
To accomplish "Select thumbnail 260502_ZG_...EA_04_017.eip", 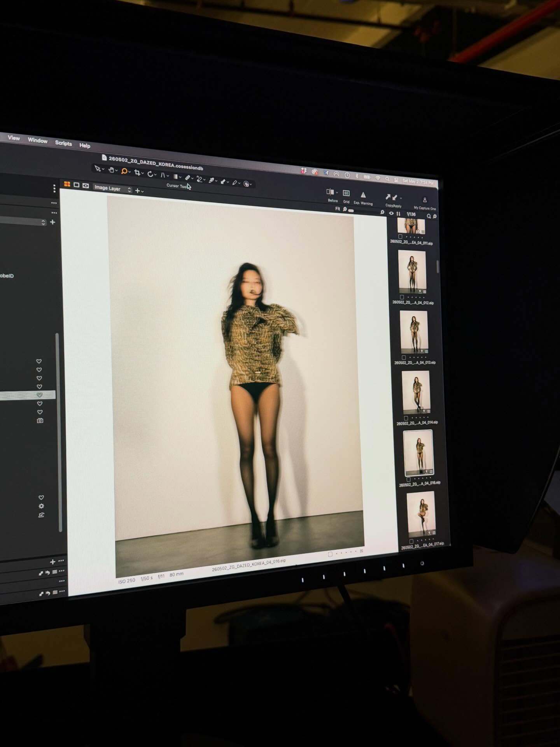I will tap(421, 515).
